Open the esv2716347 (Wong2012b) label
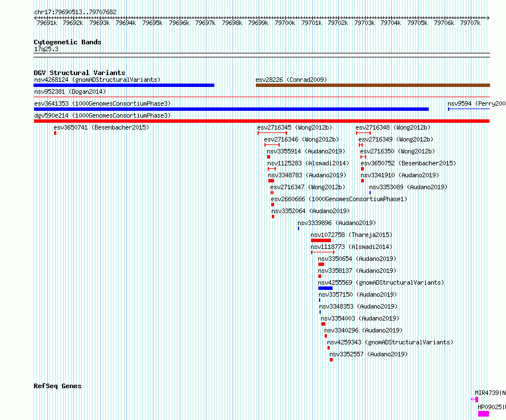Image resolution: width=506 pixels, height=420 pixels. coord(308,187)
